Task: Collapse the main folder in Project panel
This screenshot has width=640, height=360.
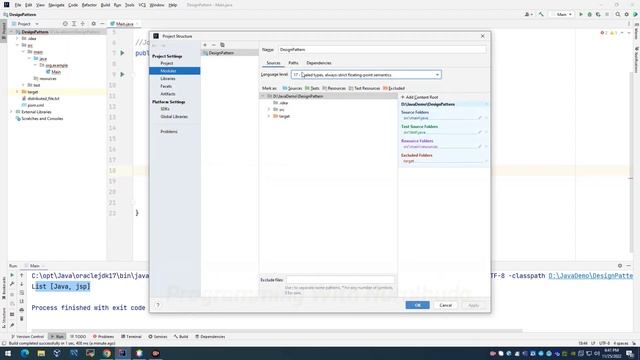Action: pos(23,52)
